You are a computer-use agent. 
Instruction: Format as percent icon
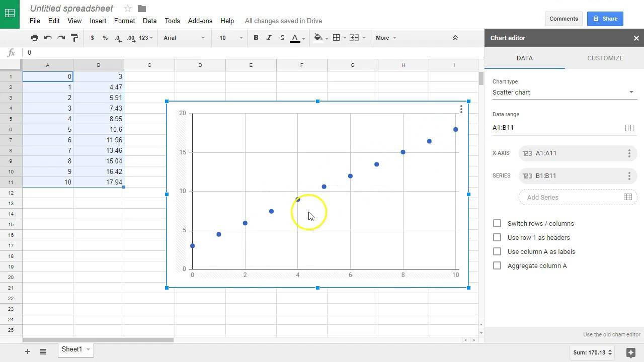[105, 38]
